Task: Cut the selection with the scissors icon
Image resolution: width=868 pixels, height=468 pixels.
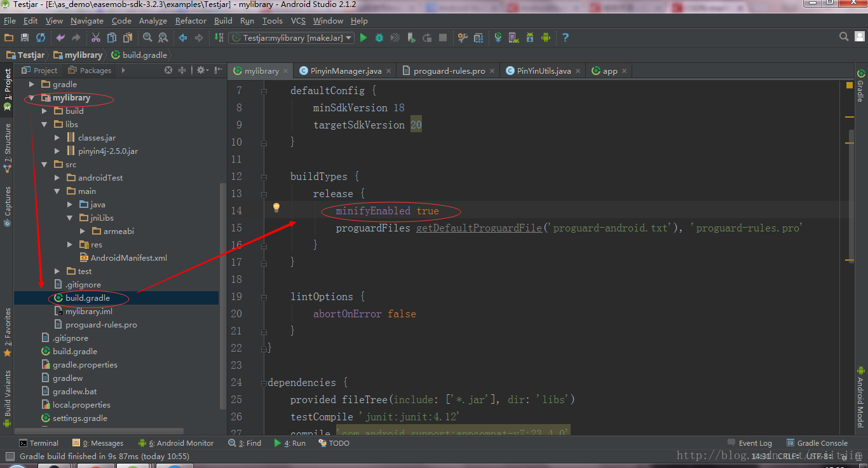Action: (96, 38)
